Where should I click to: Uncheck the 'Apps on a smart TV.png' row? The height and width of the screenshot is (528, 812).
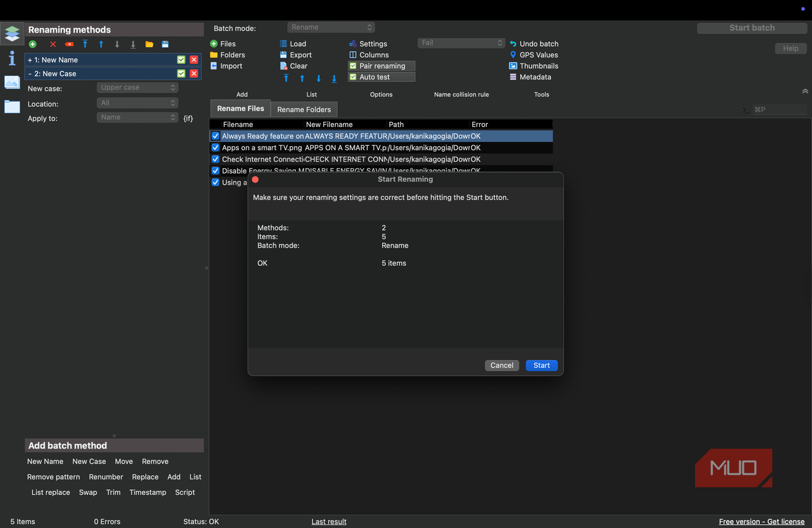[215, 148]
